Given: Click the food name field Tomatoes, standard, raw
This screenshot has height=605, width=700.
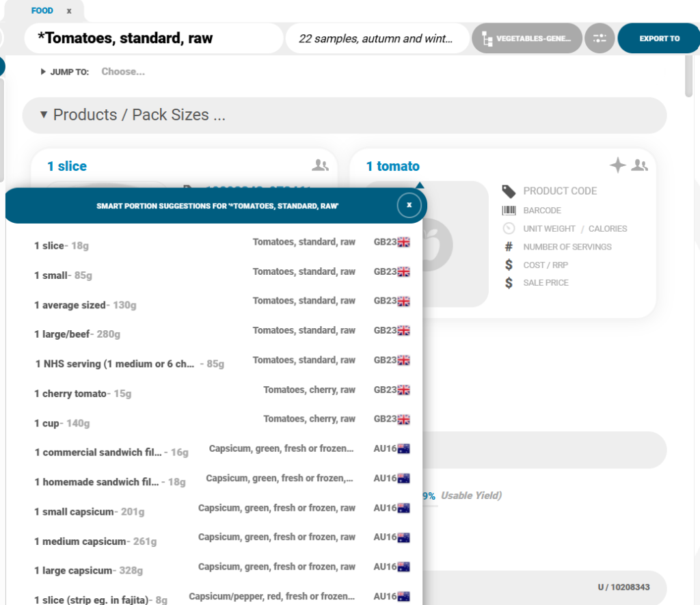Looking at the screenshot, I should (154, 38).
